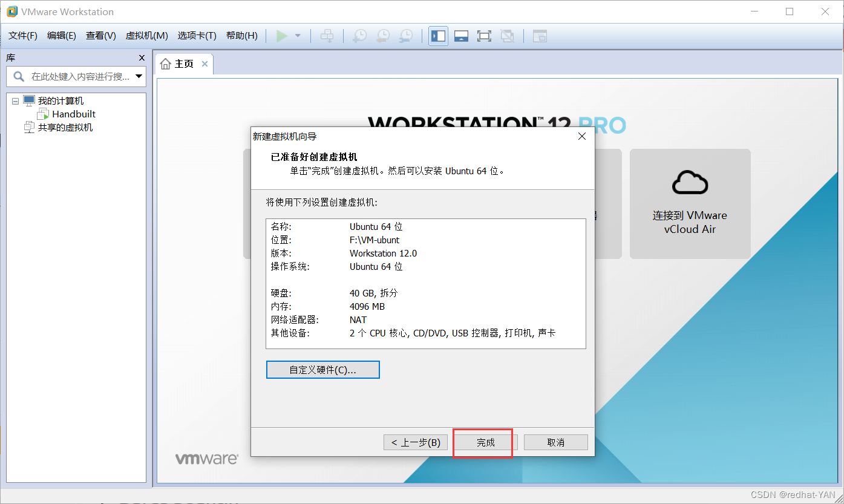The image size is (844, 504).
Task: Open the 虚拟机(M) menu
Action: [x=146, y=36]
